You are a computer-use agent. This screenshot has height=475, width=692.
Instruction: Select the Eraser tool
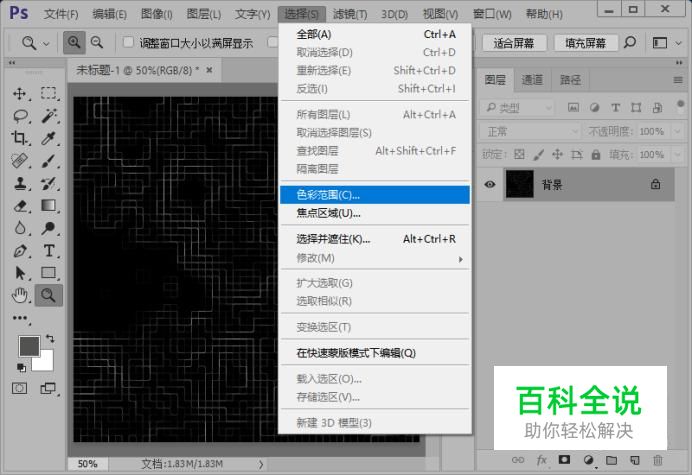20,206
